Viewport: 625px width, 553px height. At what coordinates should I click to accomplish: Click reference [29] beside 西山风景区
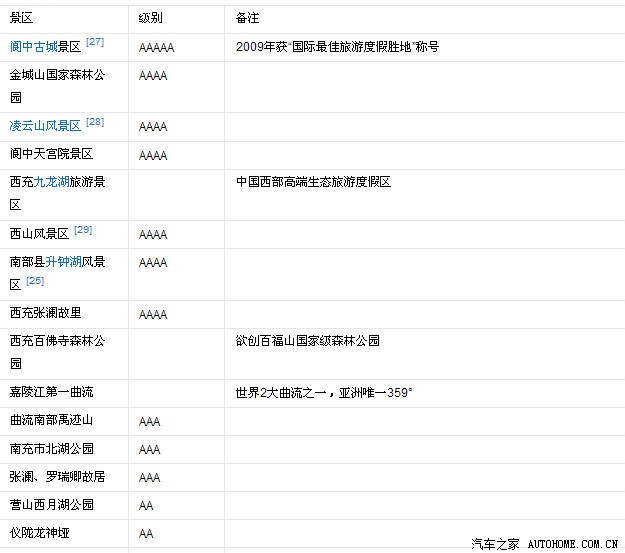pos(83,229)
